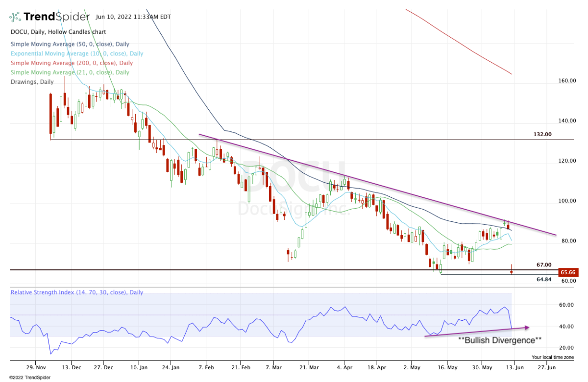The height and width of the screenshot is (382, 588).
Task: Toggle the Simple Moving Average 200 legend entry
Action: point(71,63)
